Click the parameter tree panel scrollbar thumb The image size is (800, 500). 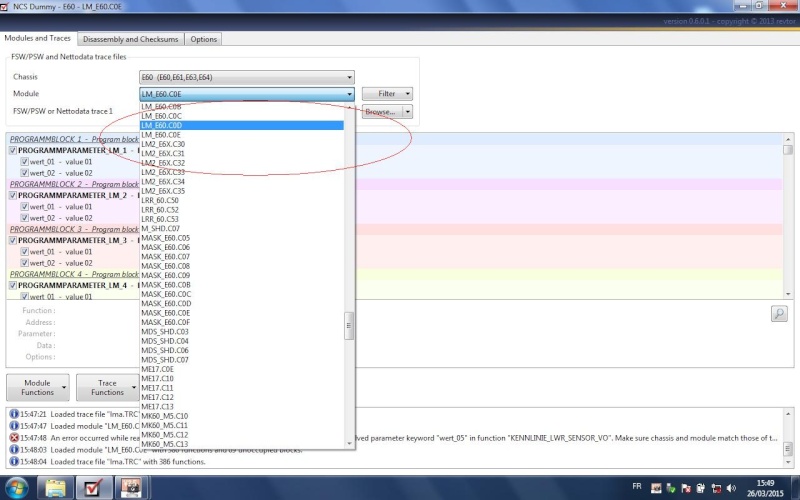[788, 150]
